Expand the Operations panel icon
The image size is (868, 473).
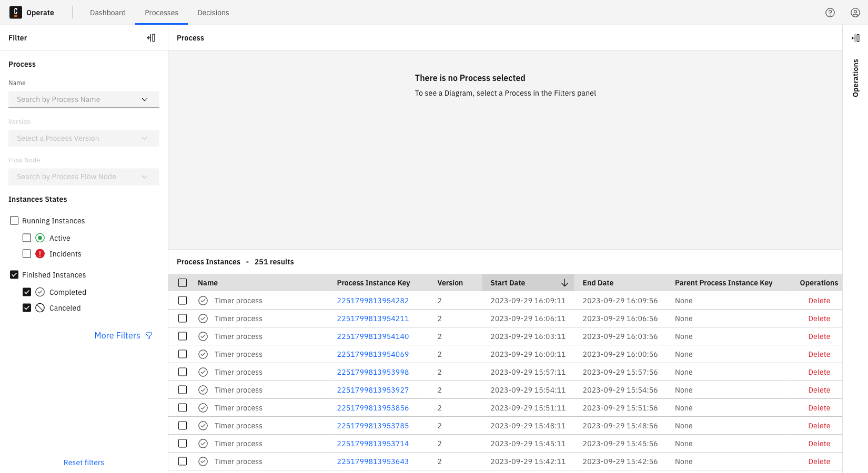coord(855,38)
